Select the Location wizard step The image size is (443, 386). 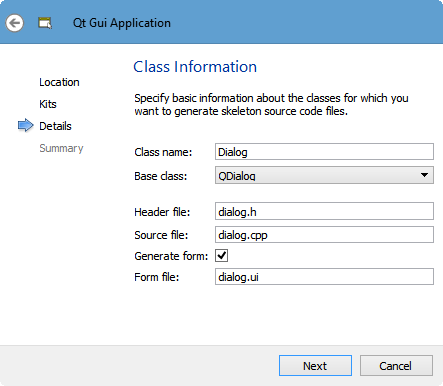59,82
